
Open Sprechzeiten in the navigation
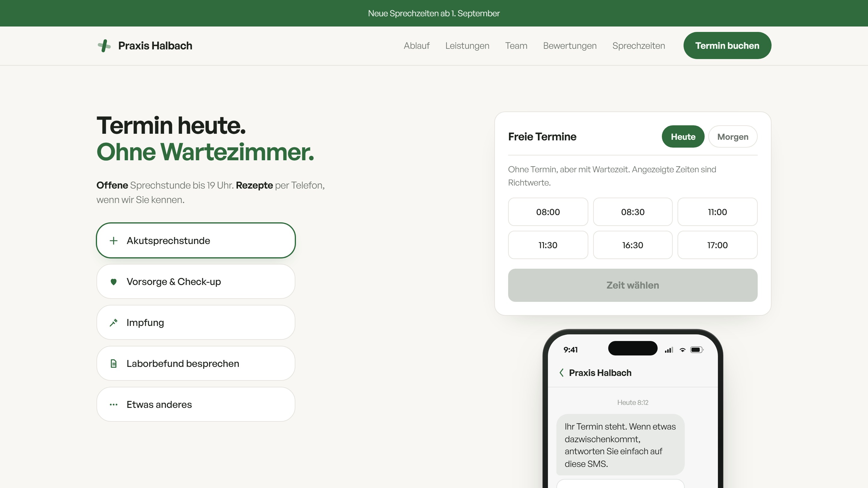pyautogui.click(x=639, y=45)
